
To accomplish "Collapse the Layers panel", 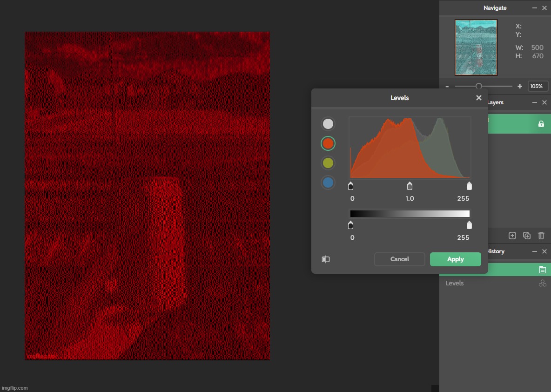I will 535,102.
